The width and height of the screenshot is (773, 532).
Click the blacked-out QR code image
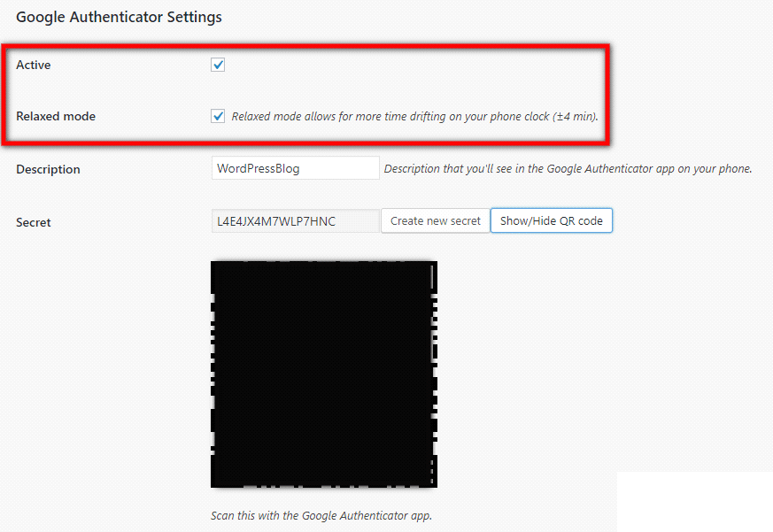323,374
